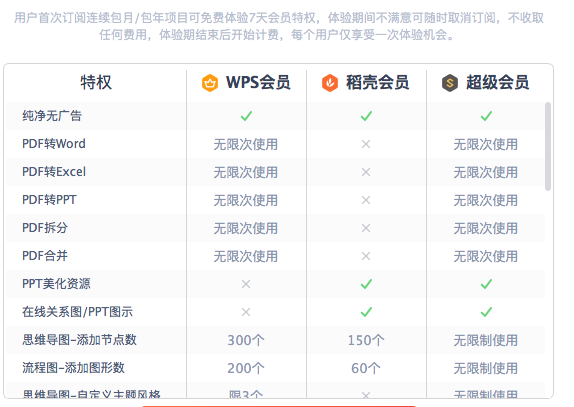Image resolution: width=574 pixels, height=407 pixels.
Task: Click checkmark for 在线关系图/PPT图示 under 超级会员
Action: tap(486, 312)
